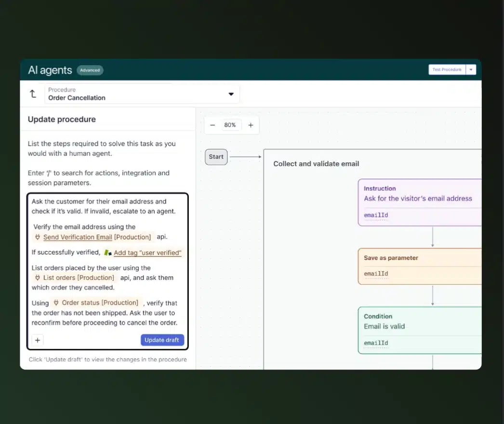Click the plus icon beside Update draft
Viewport: 504px width, 424px height.
pos(38,340)
